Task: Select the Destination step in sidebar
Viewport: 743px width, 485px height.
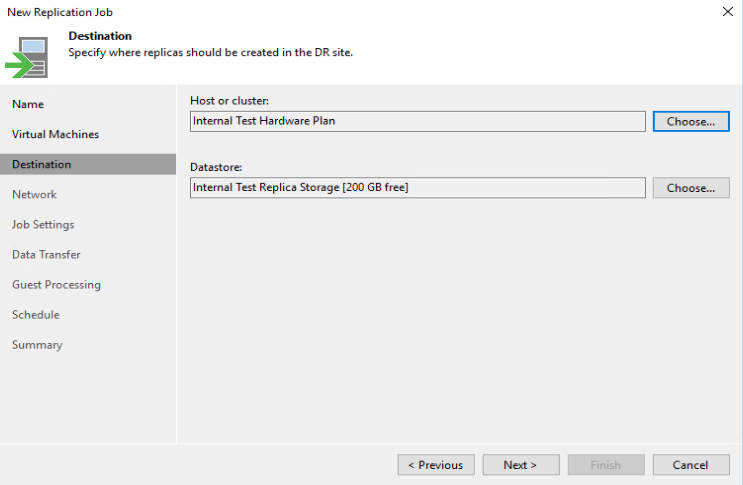Action: pos(41,164)
